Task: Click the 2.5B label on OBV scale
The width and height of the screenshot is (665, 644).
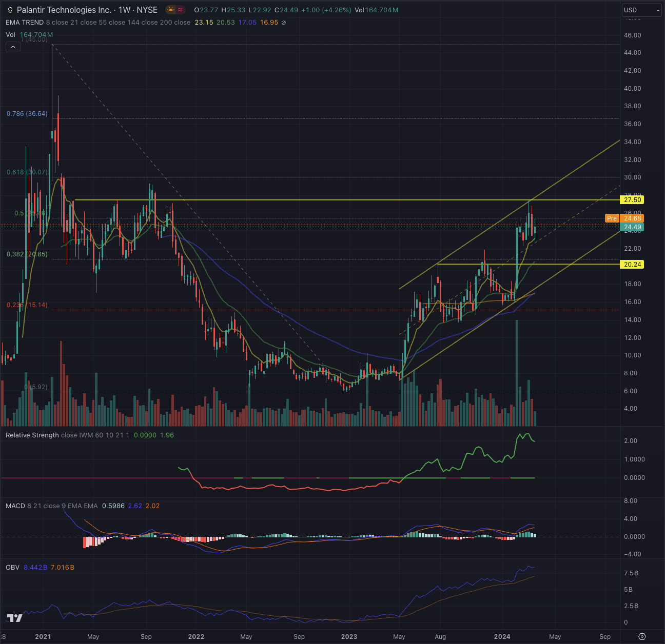Action: 631,606
